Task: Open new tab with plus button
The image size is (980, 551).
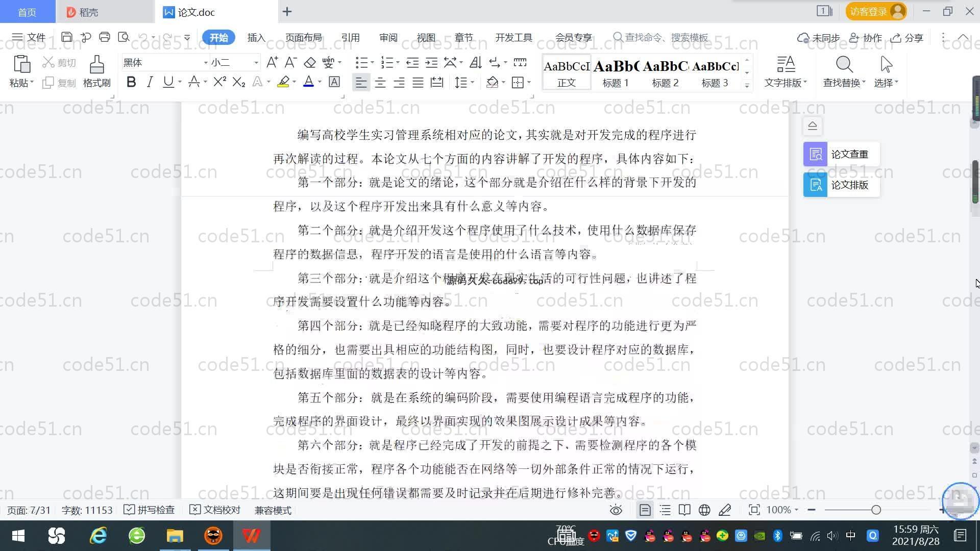Action: point(287,11)
